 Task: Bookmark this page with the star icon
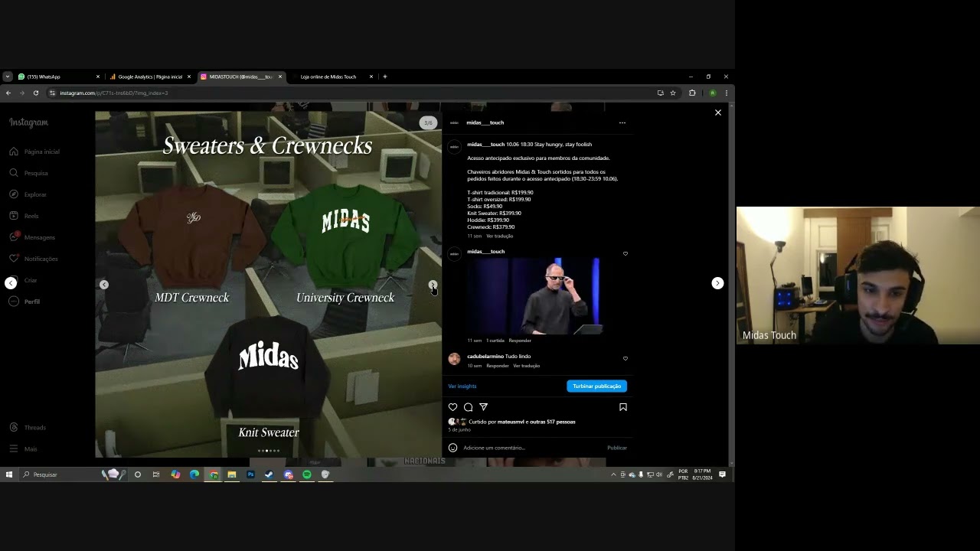673,93
